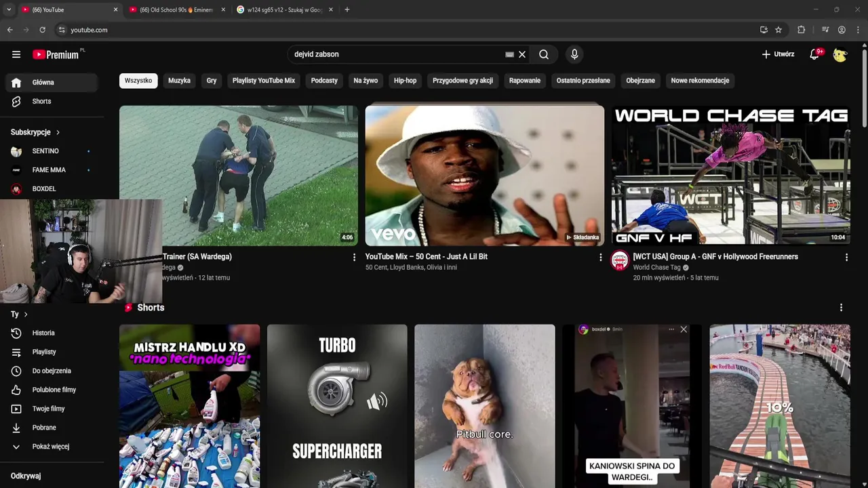868x488 pixels.
Task: Expand the Ty section chevron
Action: [26, 314]
